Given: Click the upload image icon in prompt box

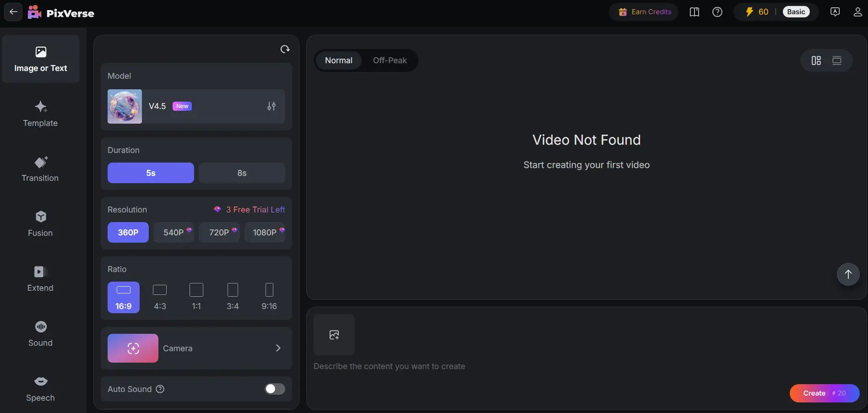Looking at the screenshot, I should click(334, 335).
